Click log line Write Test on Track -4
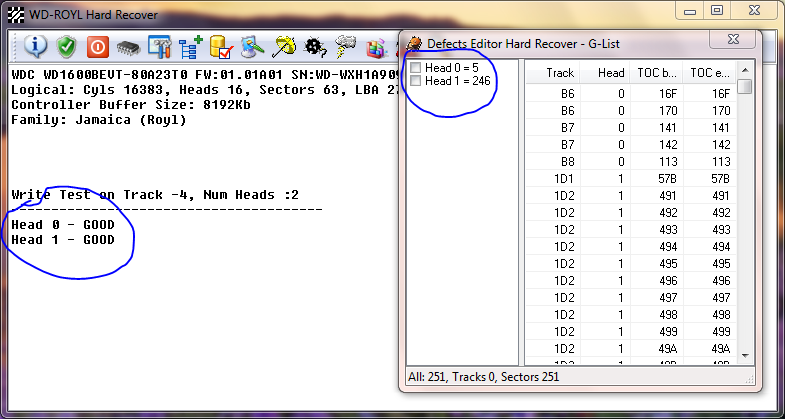The height and width of the screenshot is (419, 785). point(155,195)
